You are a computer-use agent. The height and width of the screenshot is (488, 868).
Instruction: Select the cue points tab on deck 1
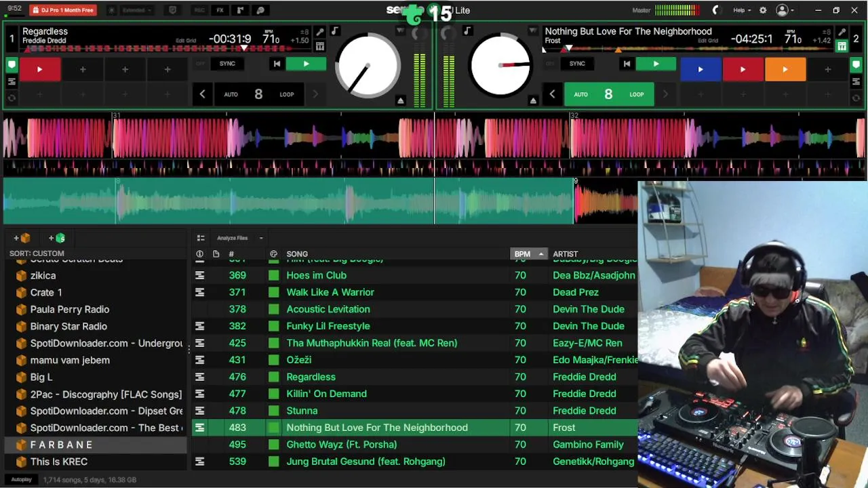click(12, 65)
